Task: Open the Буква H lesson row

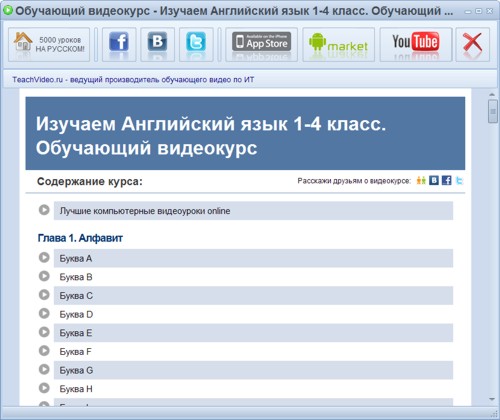Action: click(253, 389)
